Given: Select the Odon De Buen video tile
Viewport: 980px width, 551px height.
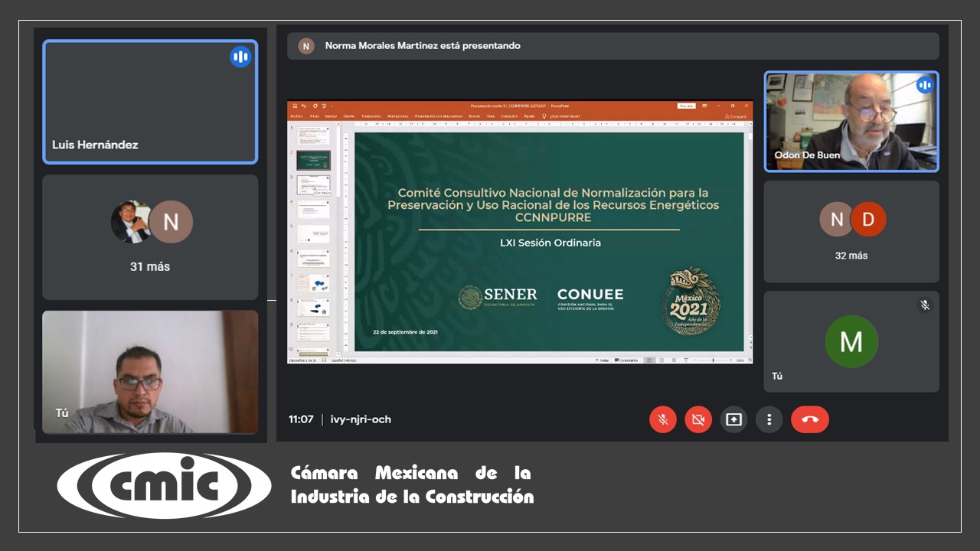Looking at the screenshot, I should click(x=851, y=122).
